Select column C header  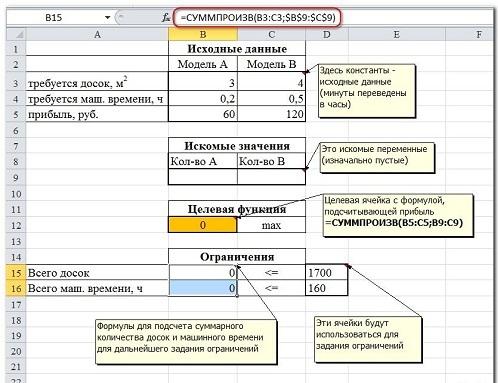pos(271,34)
